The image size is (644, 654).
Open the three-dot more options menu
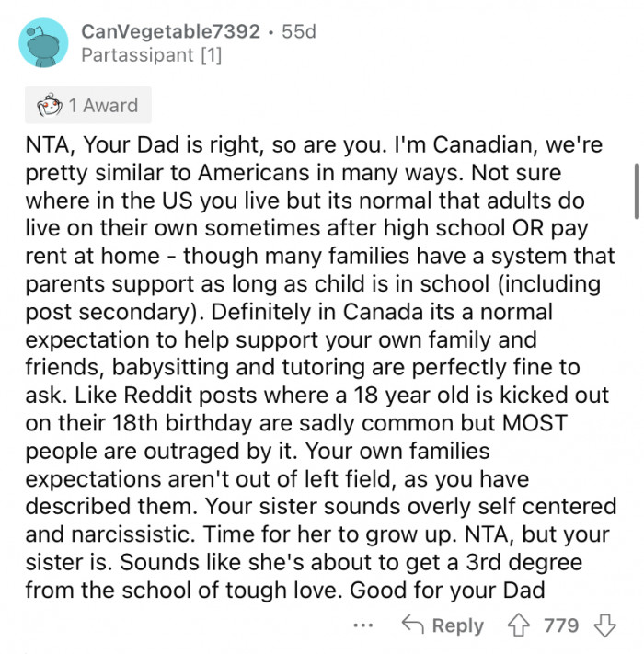tap(363, 625)
